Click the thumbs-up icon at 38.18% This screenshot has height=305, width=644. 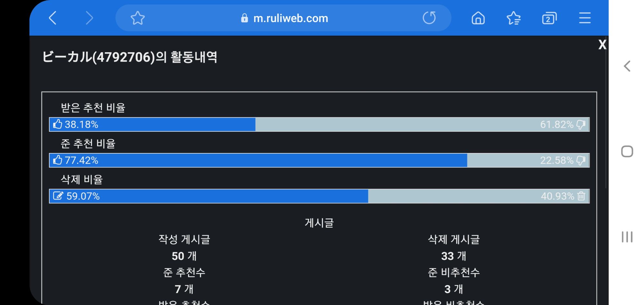(58, 124)
